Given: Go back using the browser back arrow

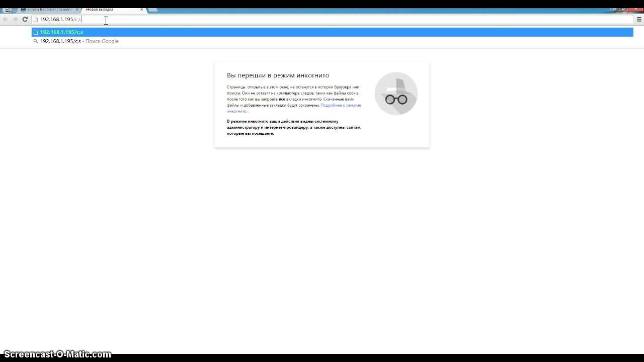Looking at the screenshot, I should pyautogui.click(x=6, y=19).
